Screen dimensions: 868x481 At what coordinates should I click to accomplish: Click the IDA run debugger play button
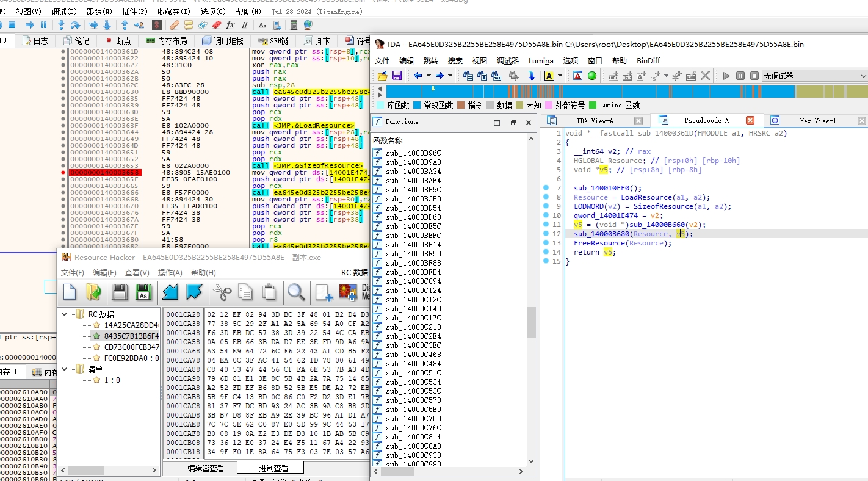coord(726,76)
